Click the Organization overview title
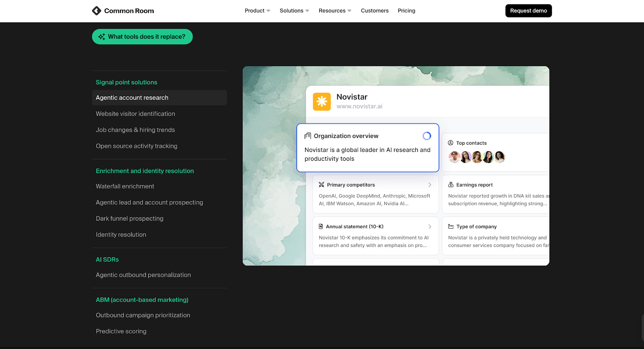The image size is (644, 349). pyautogui.click(x=346, y=136)
